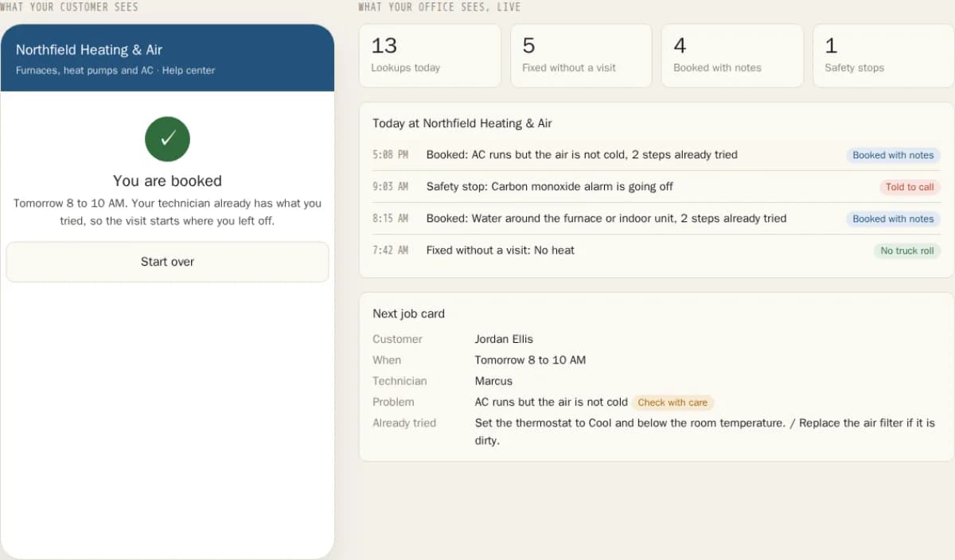Image resolution: width=955 pixels, height=560 pixels.
Task: Click the Northfield Heating & Air header title
Action: click(x=89, y=49)
